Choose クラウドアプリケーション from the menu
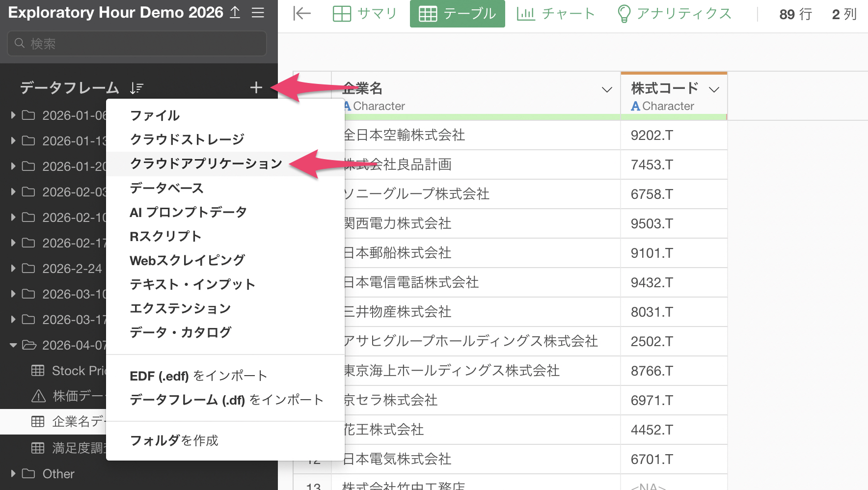The width and height of the screenshot is (868, 490). [206, 163]
